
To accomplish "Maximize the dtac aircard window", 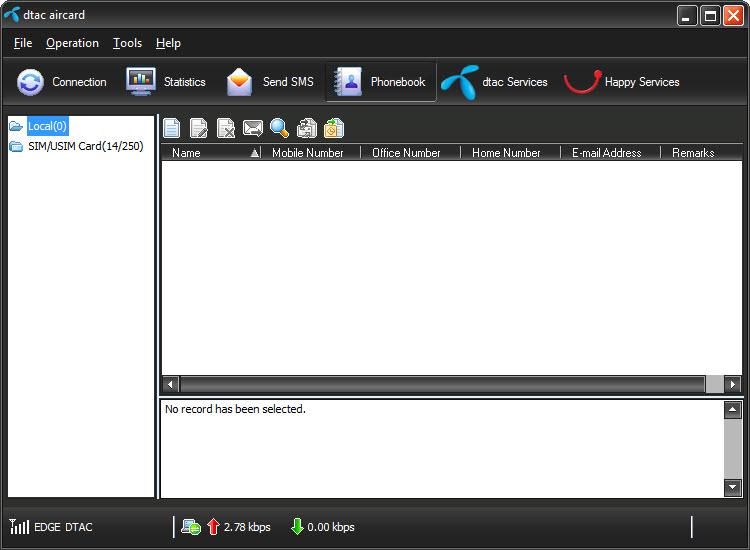I will coord(710,16).
